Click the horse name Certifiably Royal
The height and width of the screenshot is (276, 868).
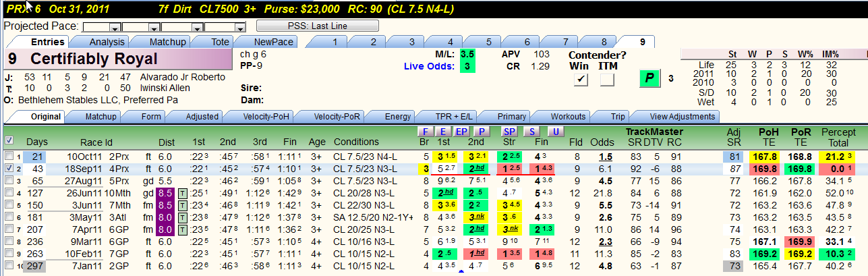click(93, 59)
